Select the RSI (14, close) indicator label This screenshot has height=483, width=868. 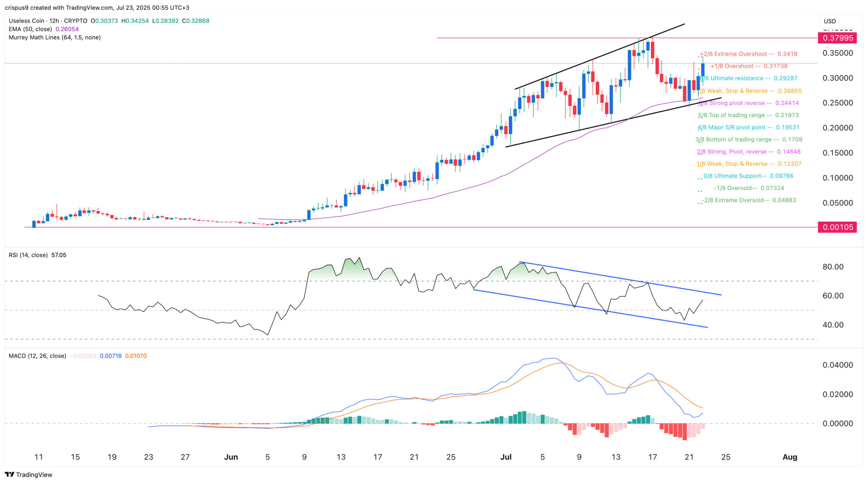[28, 255]
